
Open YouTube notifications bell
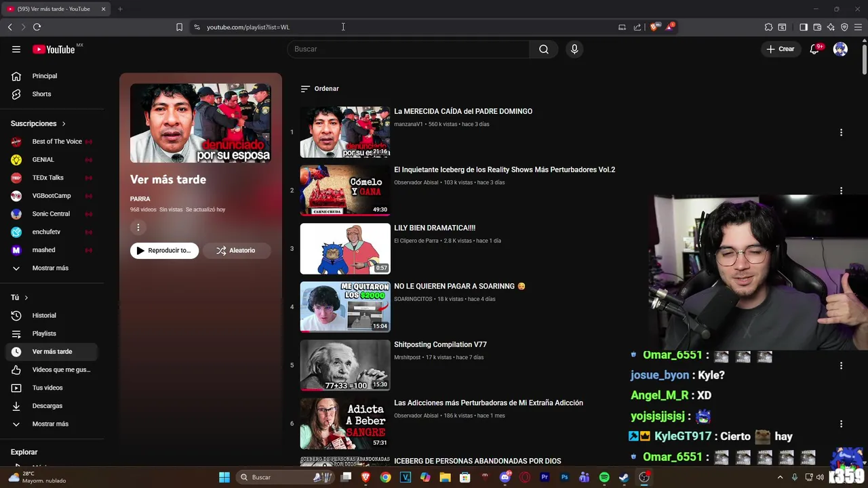(814, 49)
